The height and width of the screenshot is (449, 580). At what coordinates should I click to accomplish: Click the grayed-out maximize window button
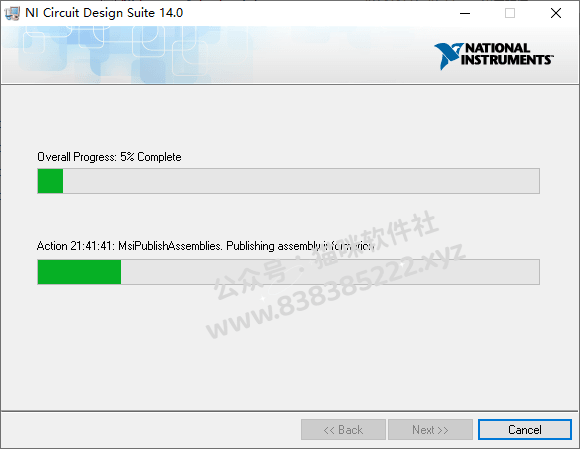(510, 13)
